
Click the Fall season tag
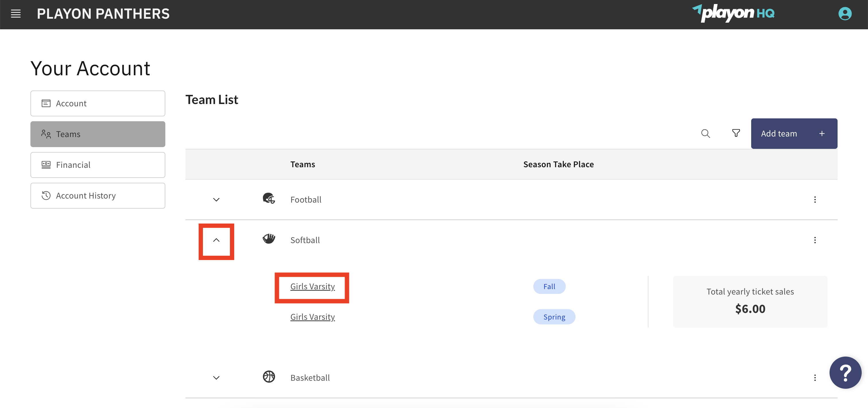point(549,287)
